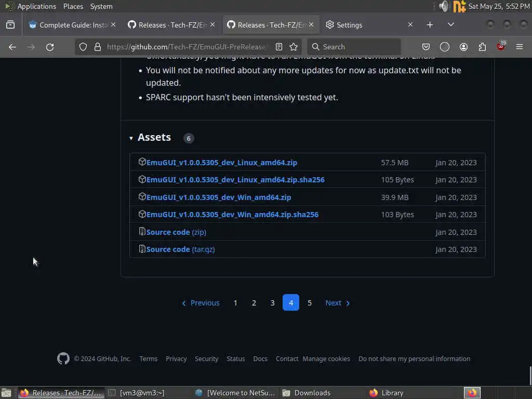The width and height of the screenshot is (532, 399).
Task: Click the browser Search box
Action: coord(354,47)
